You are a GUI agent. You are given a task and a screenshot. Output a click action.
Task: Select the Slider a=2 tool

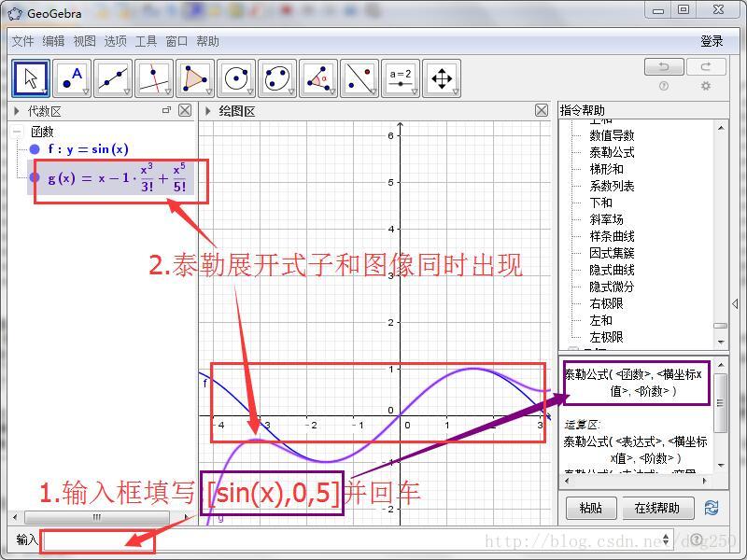(x=401, y=78)
